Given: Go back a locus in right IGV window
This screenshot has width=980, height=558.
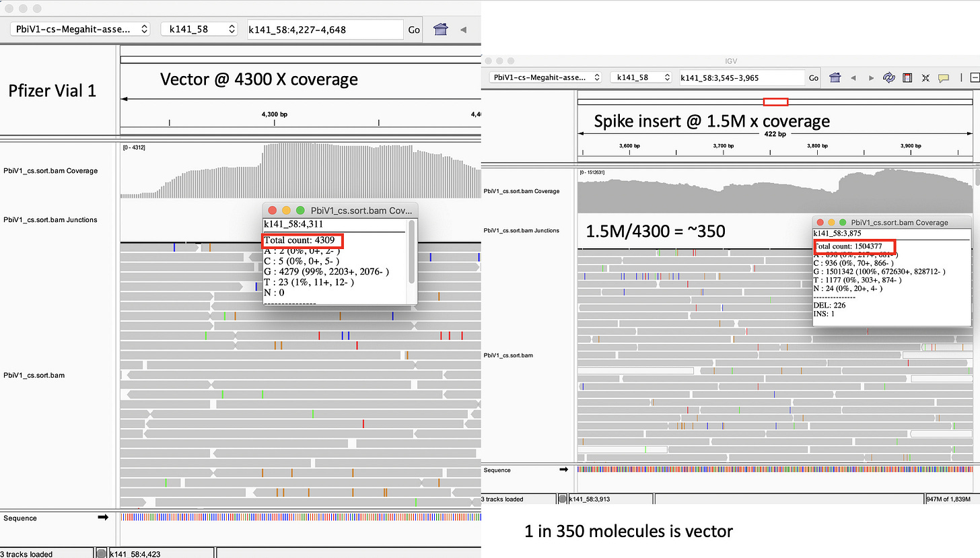Looking at the screenshot, I should pyautogui.click(x=854, y=77).
